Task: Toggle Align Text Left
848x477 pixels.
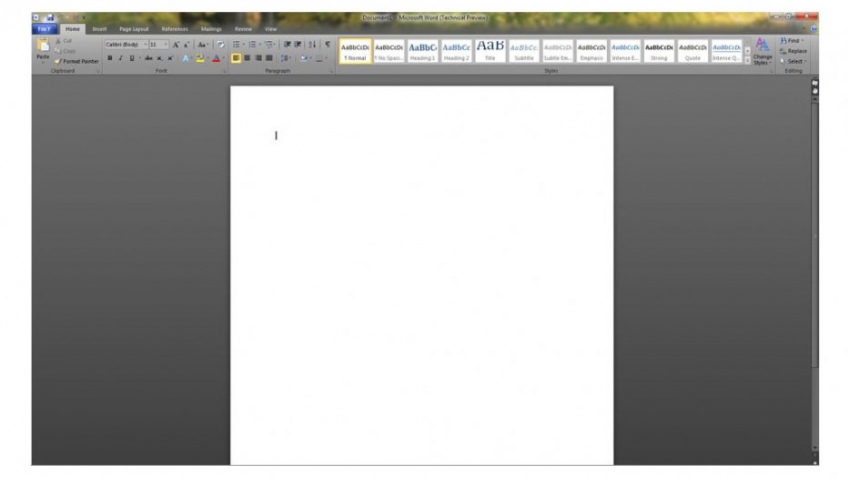Action: (236, 58)
